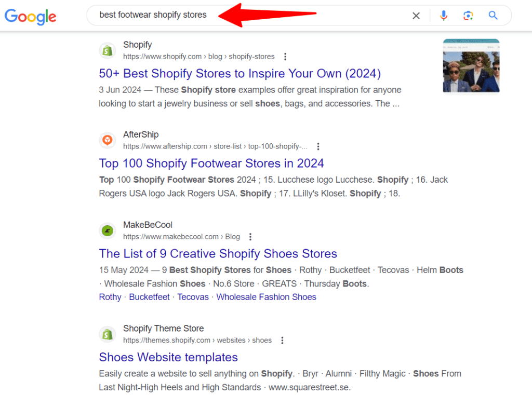Click the AfterShip favicon
The height and width of the screenshot is (408, 532).
click(x=108, y=140)
